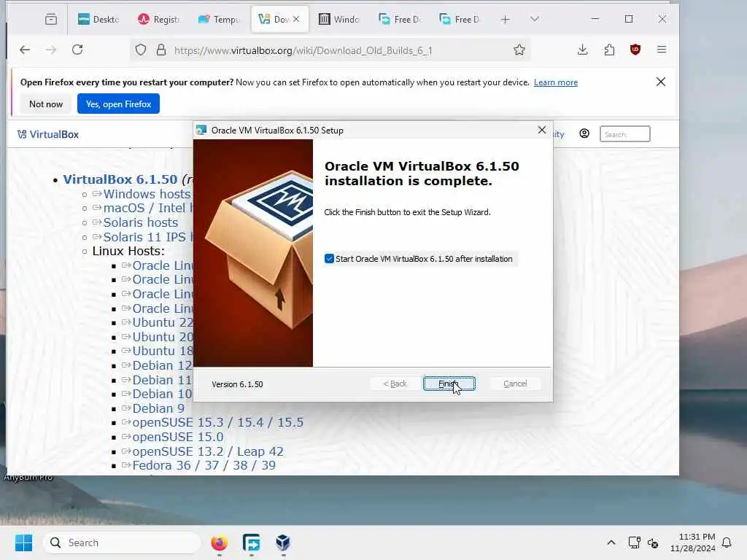Click the muted volume tray icon
The width and height of the screenshot is (747, 560).
653,542
